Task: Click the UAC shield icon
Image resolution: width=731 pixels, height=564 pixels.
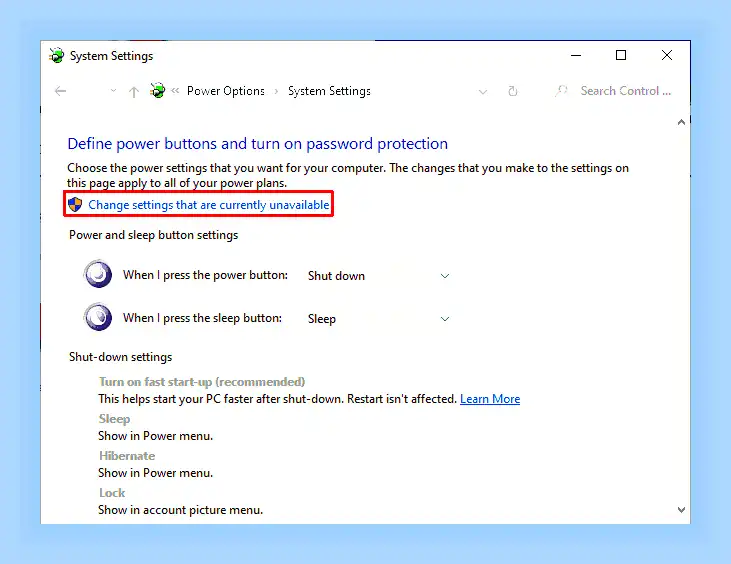Action: point(75,205)
